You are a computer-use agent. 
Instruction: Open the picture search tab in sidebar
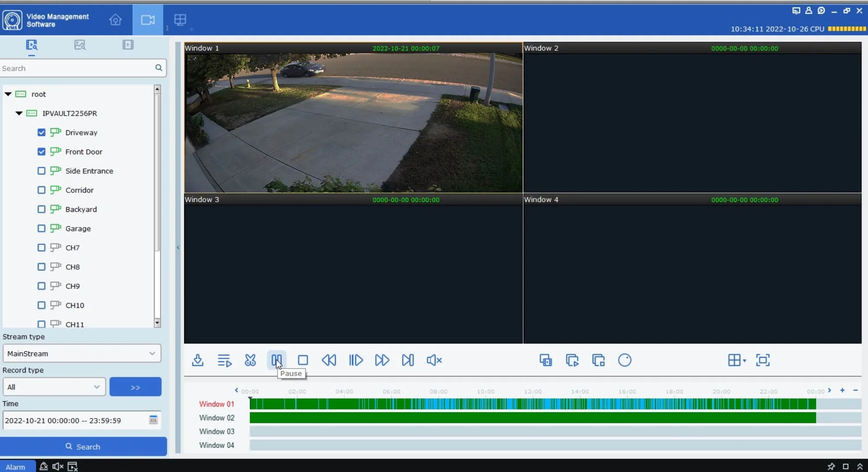point(80,45)
